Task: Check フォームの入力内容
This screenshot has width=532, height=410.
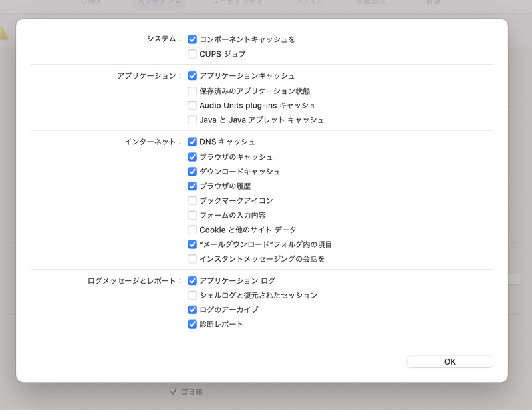Action: [193, 215]
